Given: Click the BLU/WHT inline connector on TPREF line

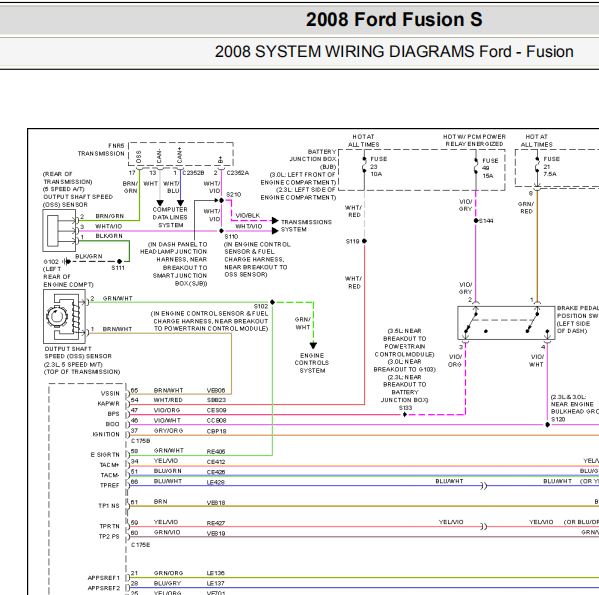Looking at the screenshot, I should point(484,486).
